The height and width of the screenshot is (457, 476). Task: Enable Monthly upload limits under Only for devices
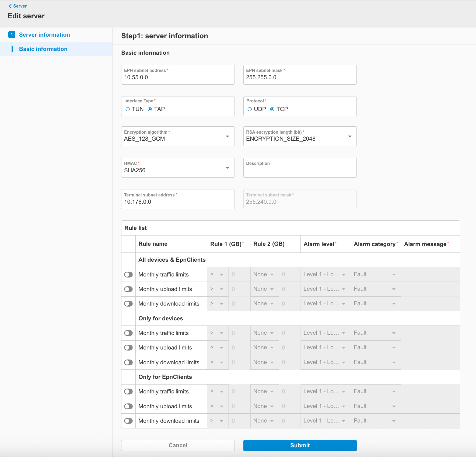coord(128,348)
